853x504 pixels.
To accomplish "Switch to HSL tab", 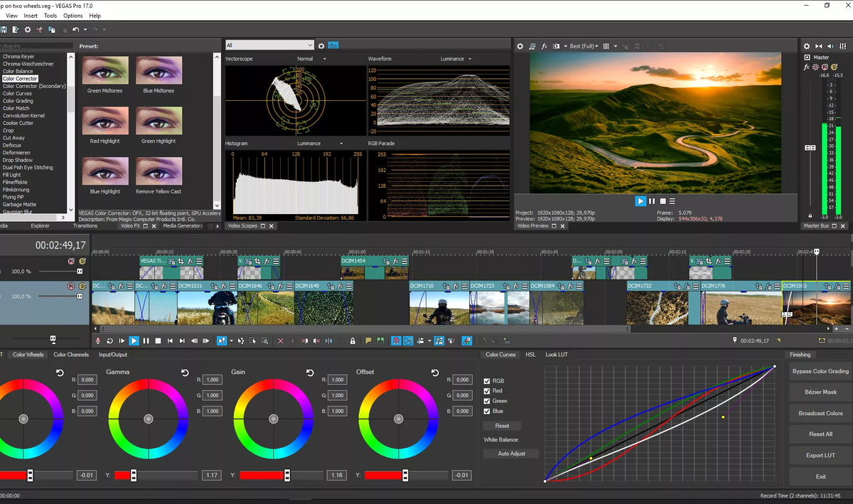I will 531,355.
